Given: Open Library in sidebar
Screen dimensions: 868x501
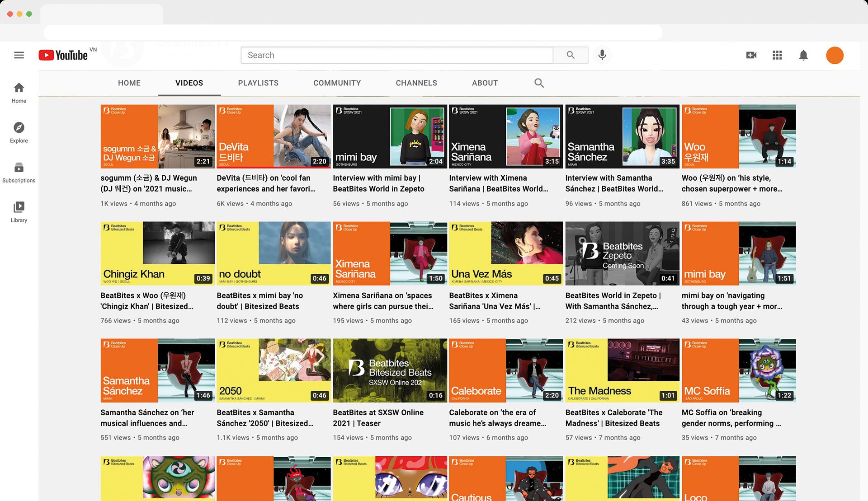Looking at the screenshot, I should [19, 212].
